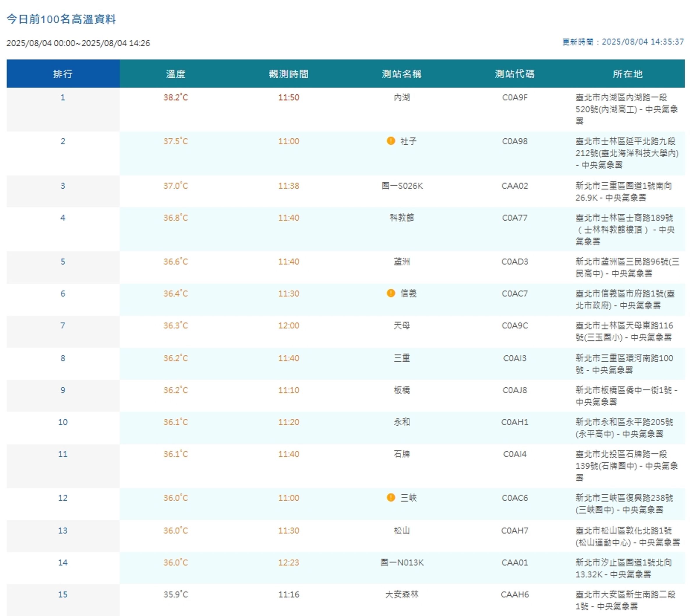This screenshot has width=699, height=616.
Task: Click station name 大安森林
Action: (402, 594)
